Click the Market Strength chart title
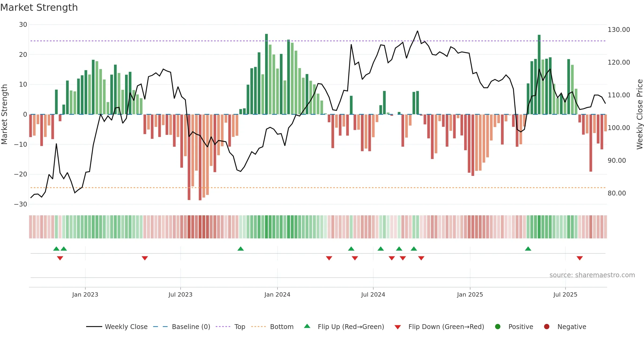Screen dimensions: 644x362 point(39,8)
